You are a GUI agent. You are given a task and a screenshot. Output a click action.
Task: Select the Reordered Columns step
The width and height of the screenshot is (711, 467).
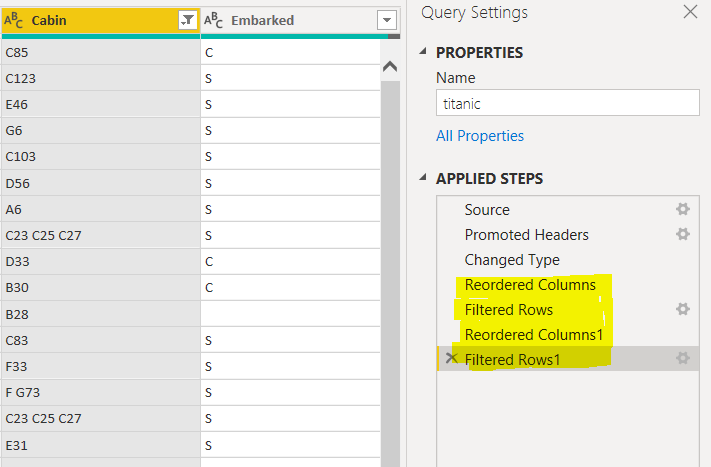click(530, 285)
